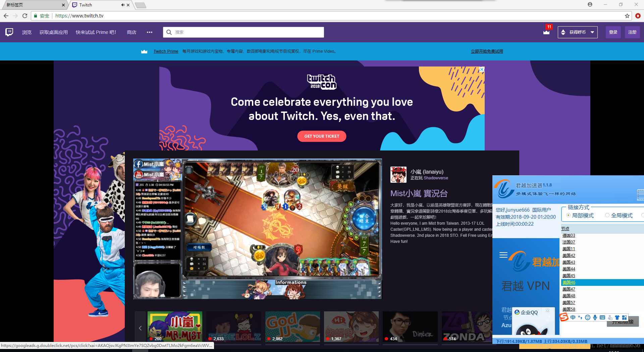Bookmark page with the star icon
The width and height of the screenshot is (644, 352).
click(627, 16)
